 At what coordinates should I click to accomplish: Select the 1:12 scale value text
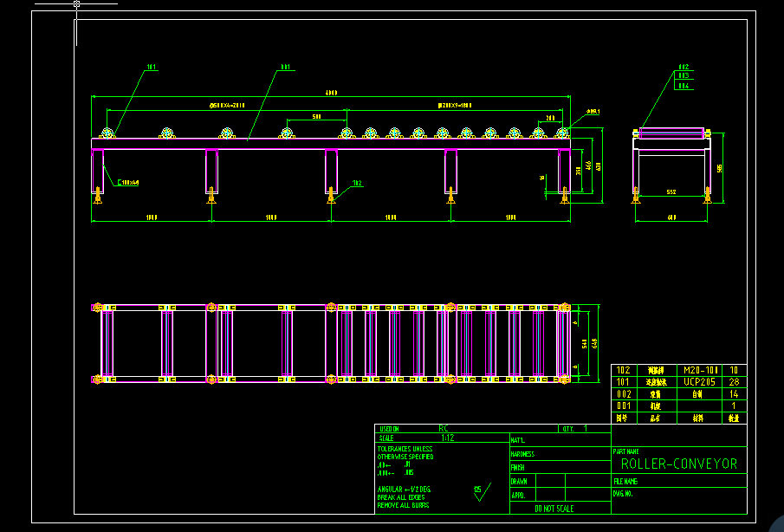pyautogui.click(x=447, y=438)
